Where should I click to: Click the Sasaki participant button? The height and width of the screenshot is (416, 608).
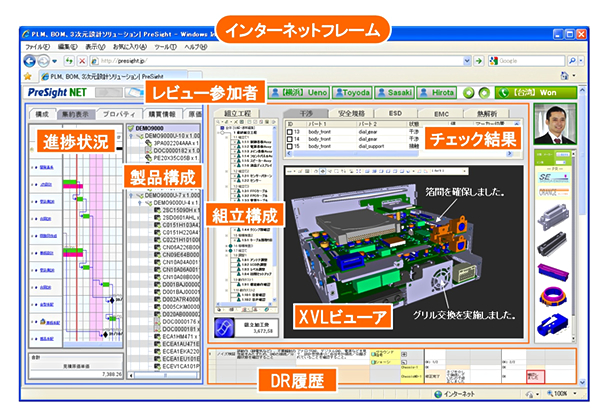pyautogui.click(x=395, y=93)
